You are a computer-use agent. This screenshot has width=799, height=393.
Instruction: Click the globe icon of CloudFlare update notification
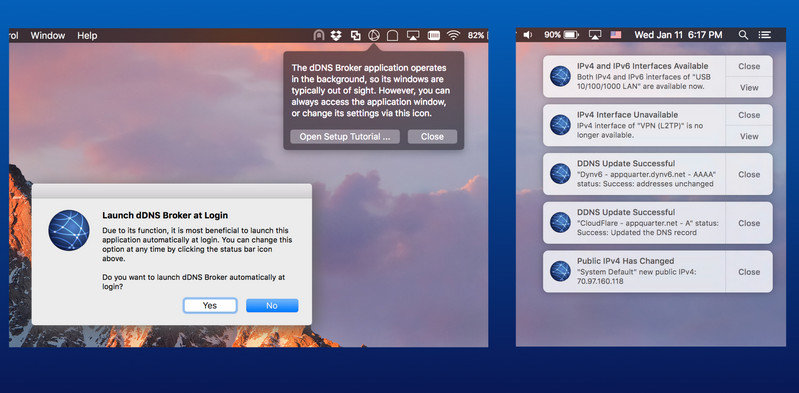560,223
